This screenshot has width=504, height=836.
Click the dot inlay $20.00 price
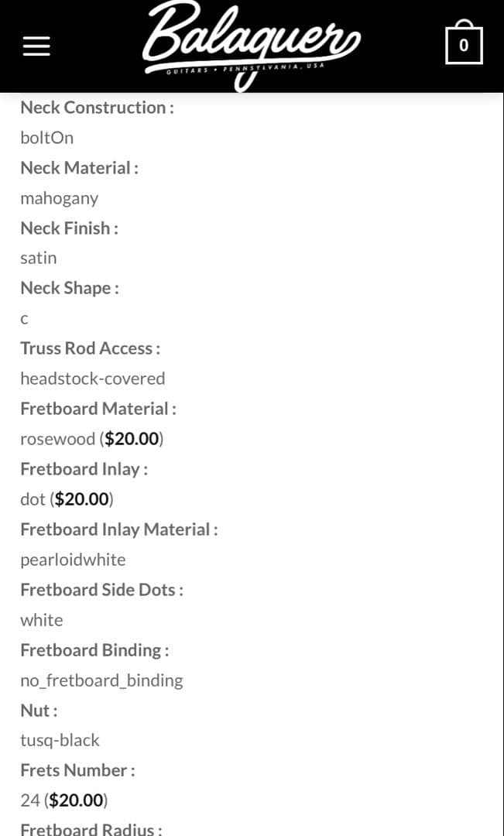(x=81, y=499)
